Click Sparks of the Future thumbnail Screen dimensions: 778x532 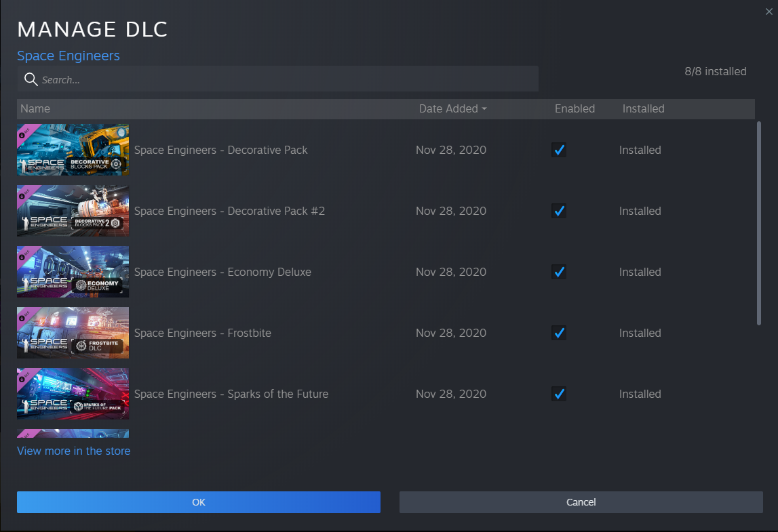pyautogui.click(x=73, y=394)
